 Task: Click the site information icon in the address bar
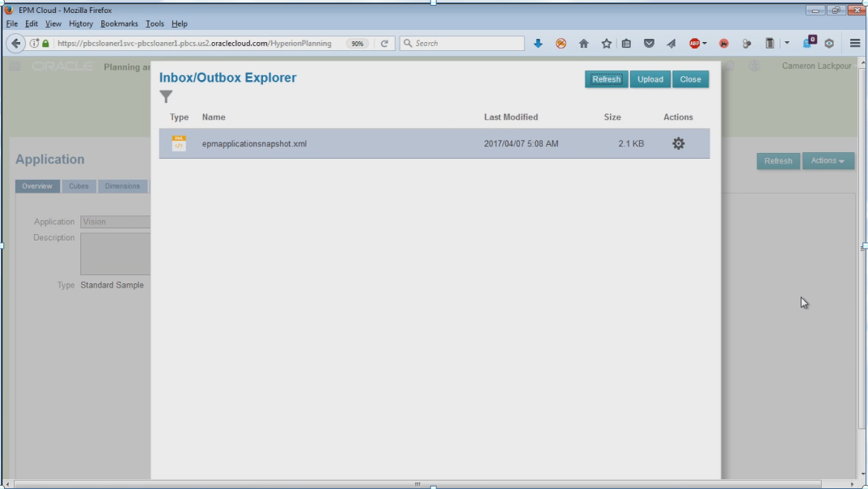[34, 43]
